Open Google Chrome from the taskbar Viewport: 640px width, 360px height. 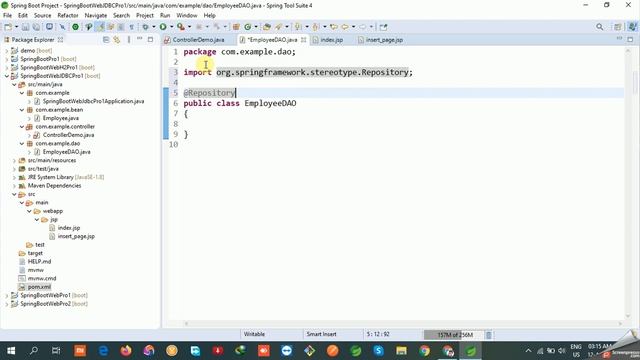click(424, 351)
